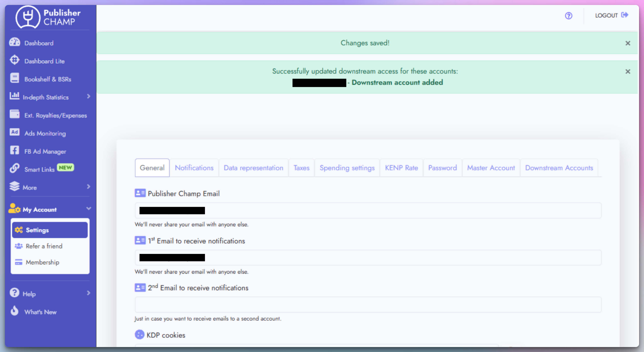Screen dimensions: 644x352
Task: Click the Settings gears icon
Action: tap(19, 230)
